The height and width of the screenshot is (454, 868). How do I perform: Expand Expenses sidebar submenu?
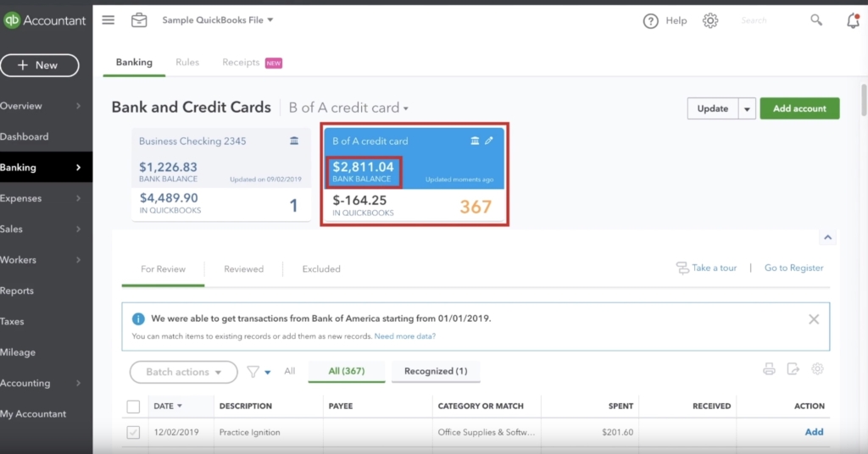tap(78, 198)
